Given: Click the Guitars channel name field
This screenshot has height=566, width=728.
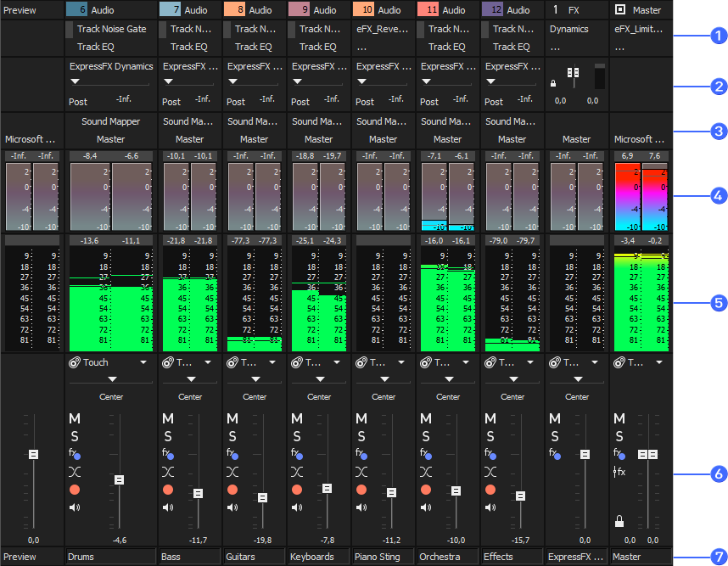Looking at the screenshot, I should [255, 557].
